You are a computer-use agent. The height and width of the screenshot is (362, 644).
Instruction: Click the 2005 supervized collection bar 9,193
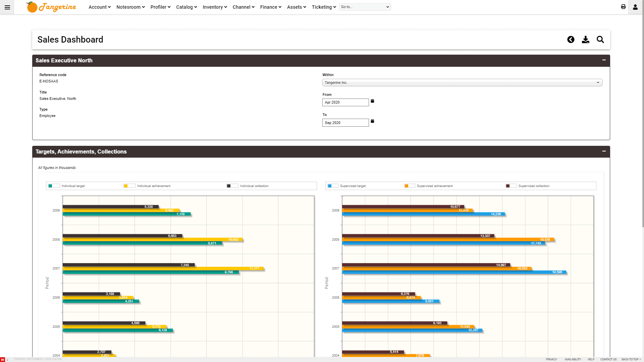[395, 323]
